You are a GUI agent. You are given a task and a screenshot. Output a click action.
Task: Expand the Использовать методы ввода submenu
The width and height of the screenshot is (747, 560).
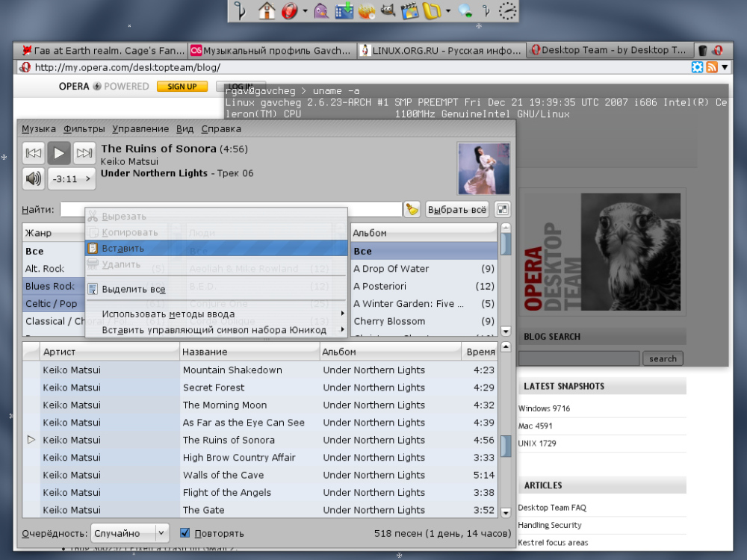coord(217,314)
